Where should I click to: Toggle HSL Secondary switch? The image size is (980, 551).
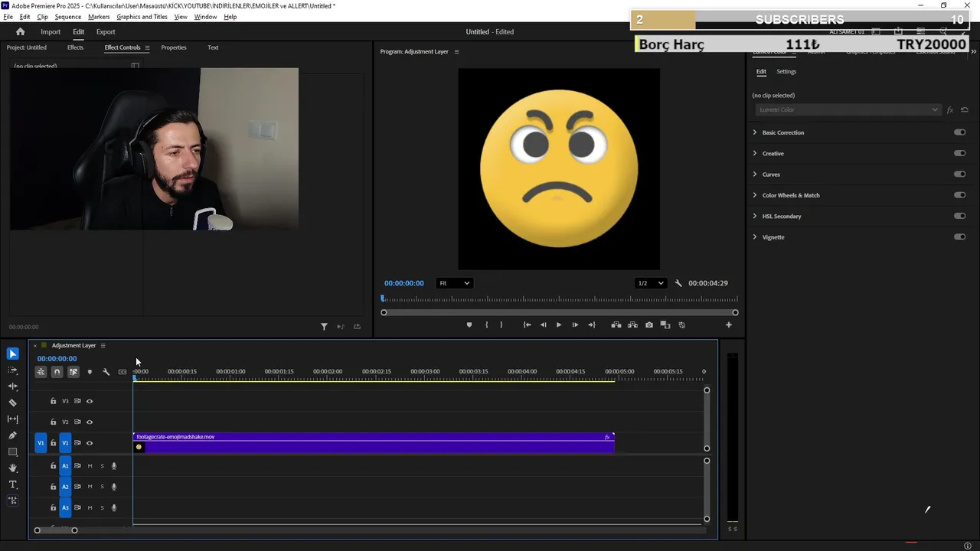point(959,216)
